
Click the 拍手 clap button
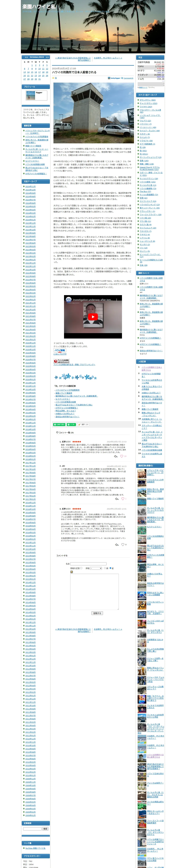(x=83, y=425)
